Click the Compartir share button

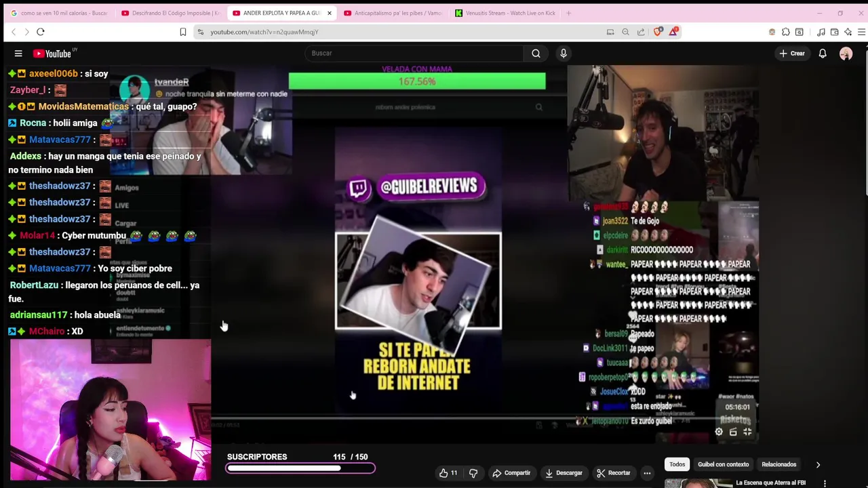pyautogui.click(x=511, y=473)
